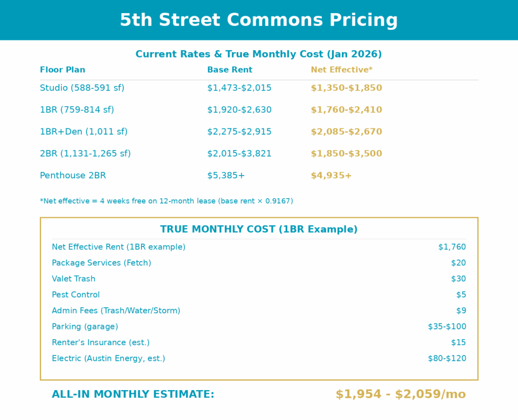
Task: Click the "Parking (garage)" line item
Action: pos(85,326)
